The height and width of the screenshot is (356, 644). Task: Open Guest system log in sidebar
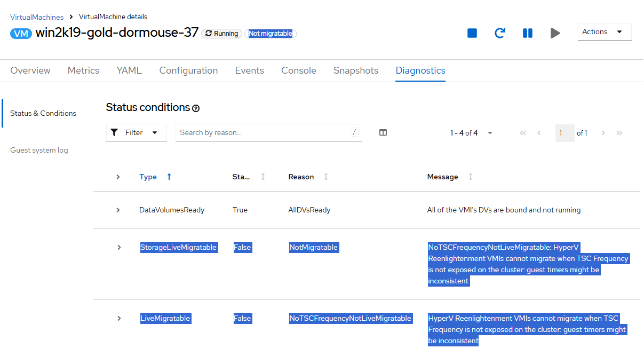[39, 151]
